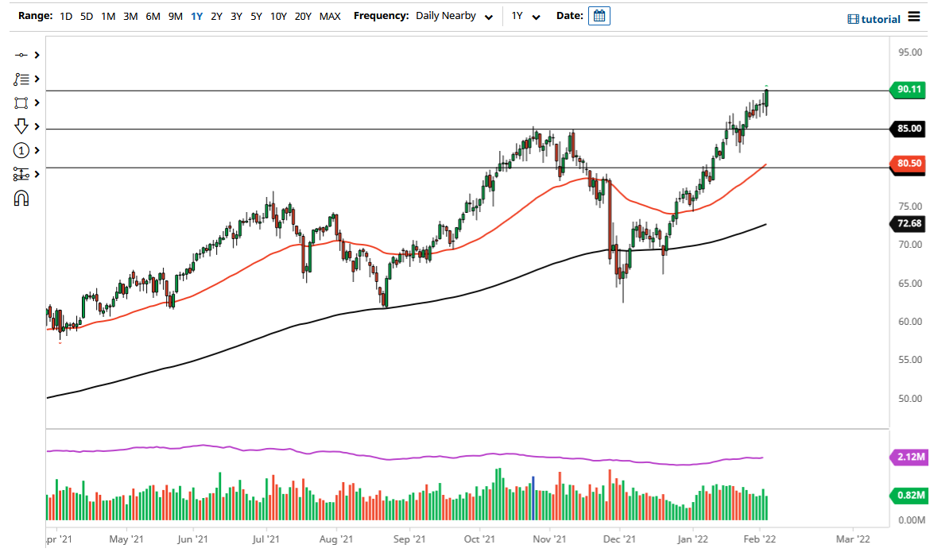
Task: Select the trend line drawing tool
Action: tap(21, 55)
